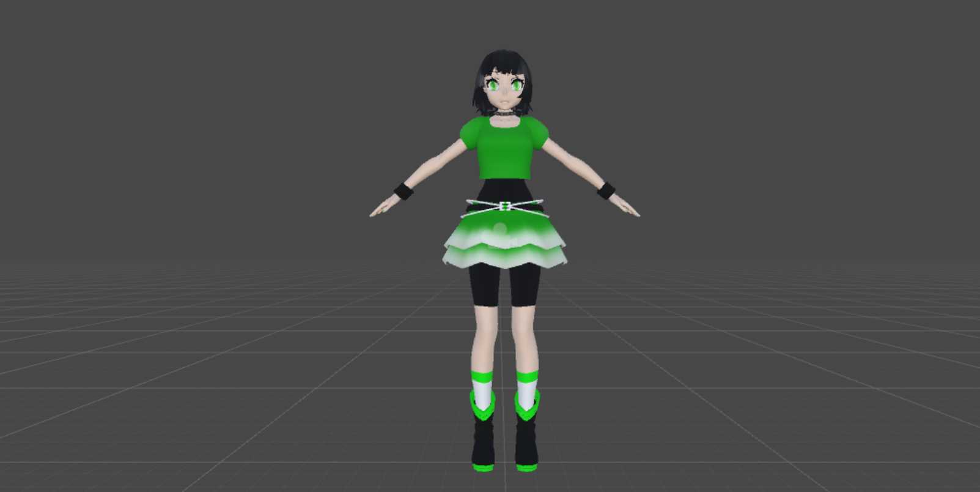Viewport: 980px width, 492px height.
Task: Pick the green belt buckle at waist
Action: (506, 206)
